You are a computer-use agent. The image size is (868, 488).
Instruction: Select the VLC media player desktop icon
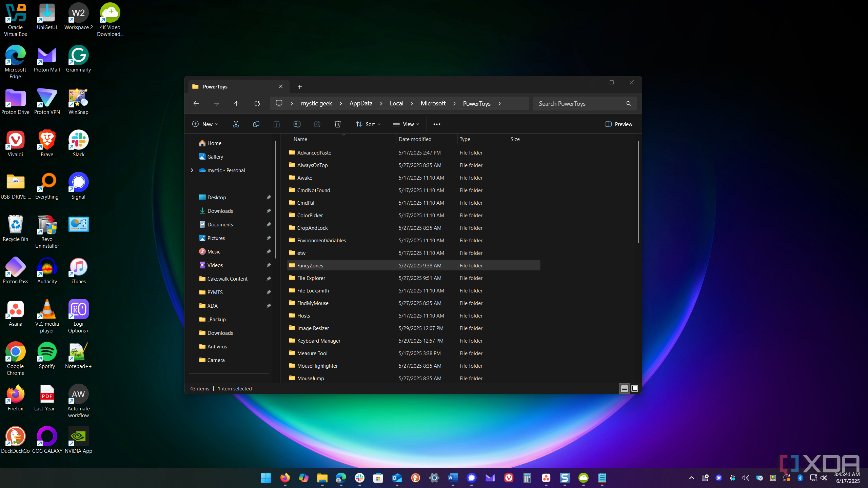[47, 316]
